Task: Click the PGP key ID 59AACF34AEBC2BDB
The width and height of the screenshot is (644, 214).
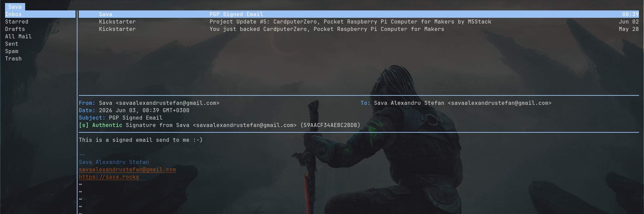Action: (x=330, y=125)
